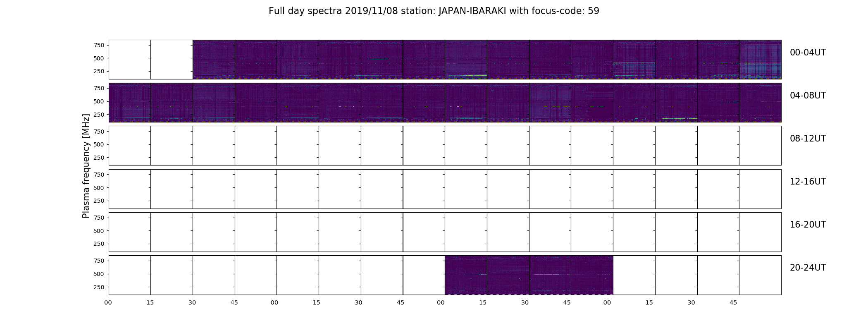Viewport: 868px width, 331px height.
Task: Click the spectrogram segment in the 20-24UT row
Action: (x=529, y=275)
